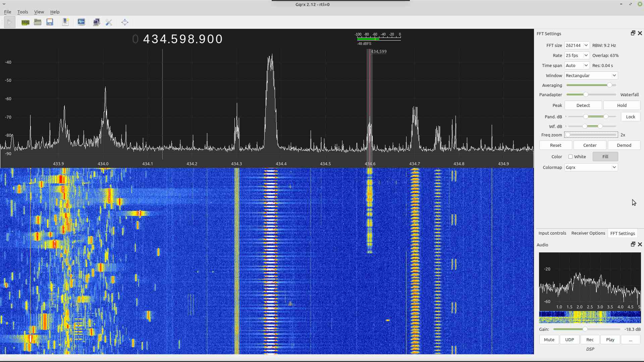Click the load settings folder icon

[38, 22]
